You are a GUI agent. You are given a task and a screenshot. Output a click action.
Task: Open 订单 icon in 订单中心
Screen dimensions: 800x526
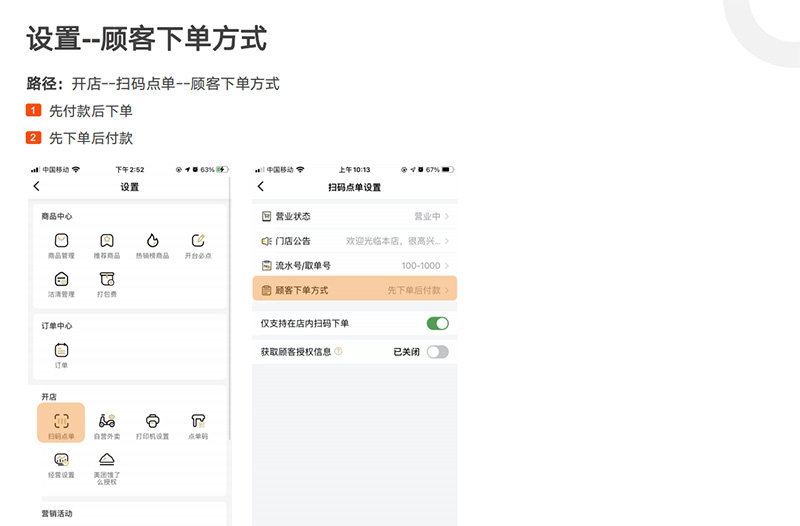(x=61, y=350)
